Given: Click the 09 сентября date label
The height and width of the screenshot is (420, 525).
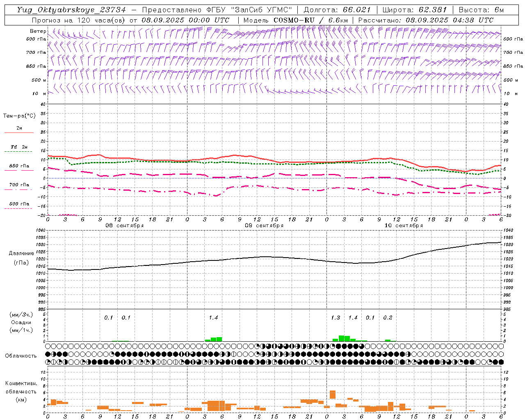Looking at the screenshot, I should (x=264, y=226).
